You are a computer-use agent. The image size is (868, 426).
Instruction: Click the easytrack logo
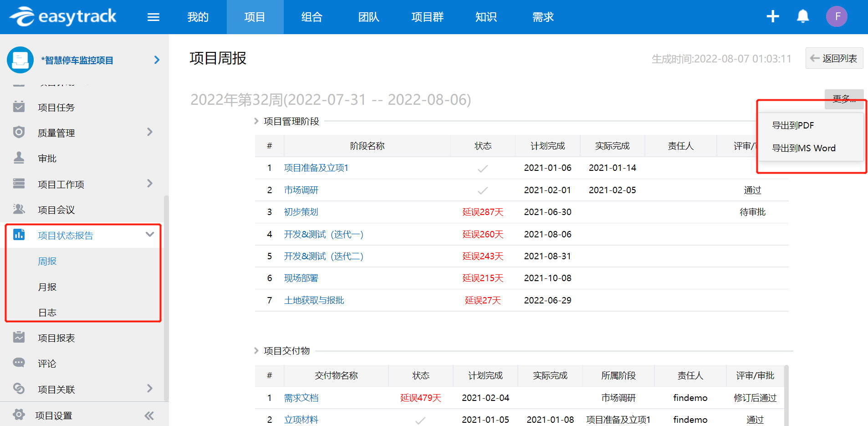pyautogui.click(x=63, y=17)
